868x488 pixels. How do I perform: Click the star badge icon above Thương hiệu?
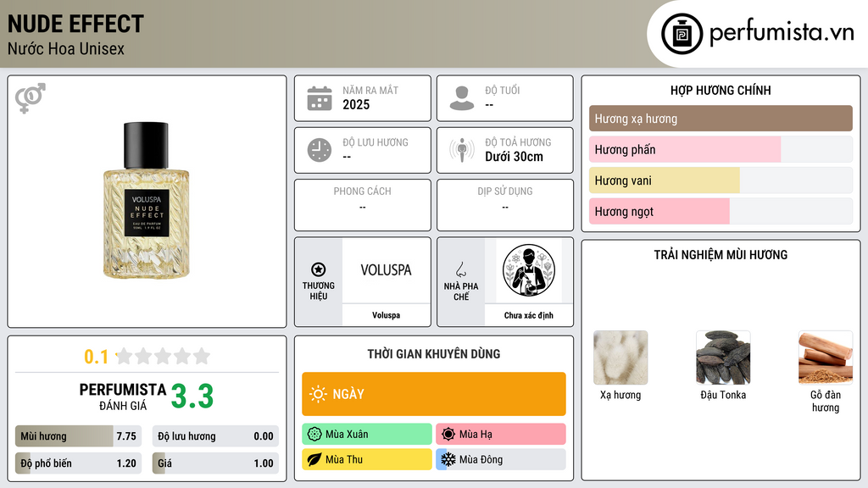[x=319, y=269]
